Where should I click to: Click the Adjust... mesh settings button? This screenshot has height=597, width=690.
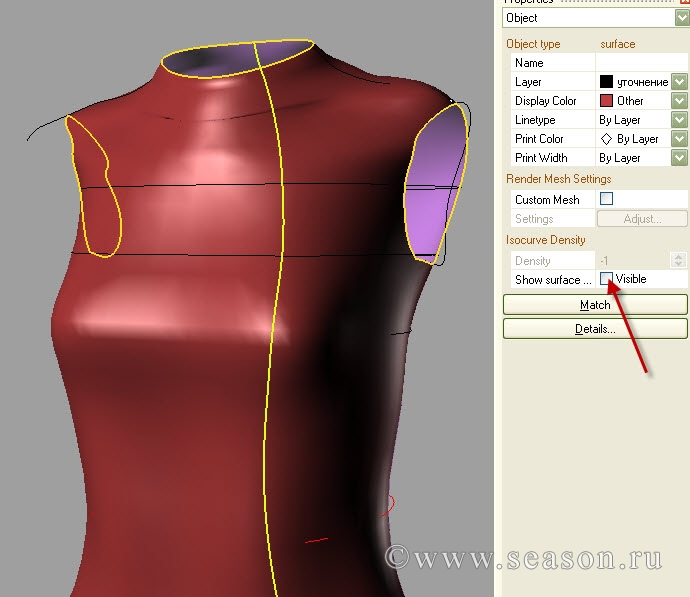[x=642, y=219]
